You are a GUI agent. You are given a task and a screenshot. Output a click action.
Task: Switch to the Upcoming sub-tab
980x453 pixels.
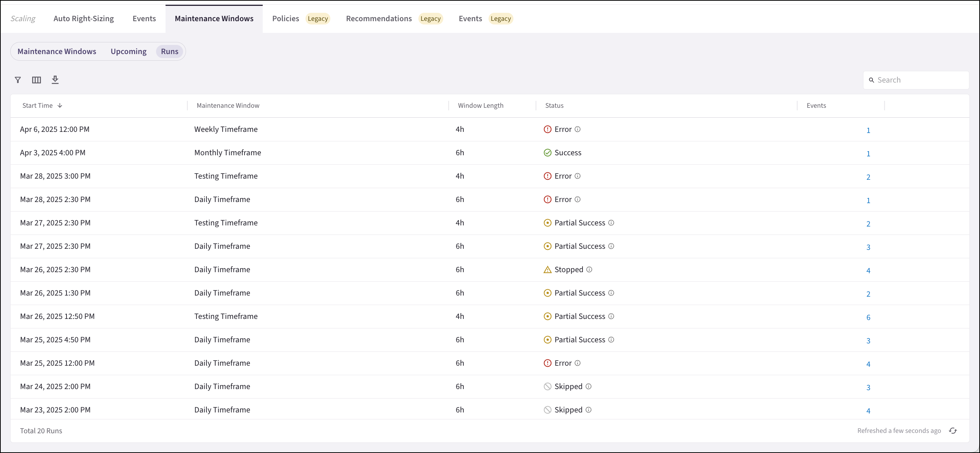128,52
